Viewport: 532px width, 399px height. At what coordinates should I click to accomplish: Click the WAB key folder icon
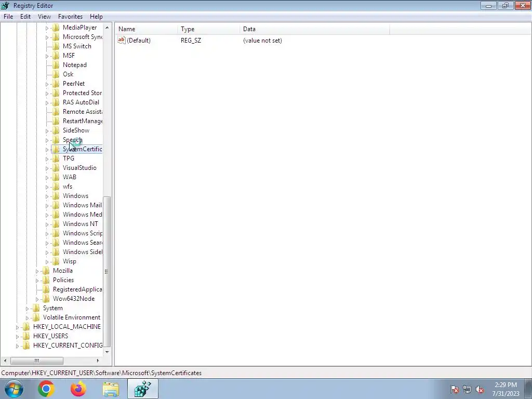tap(56, 177)
